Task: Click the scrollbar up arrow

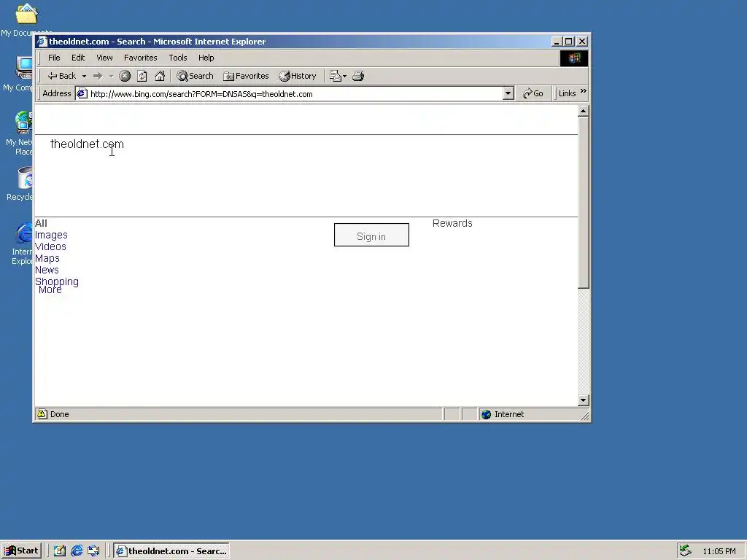Action: pyautogui.click(x=583, y=111)
